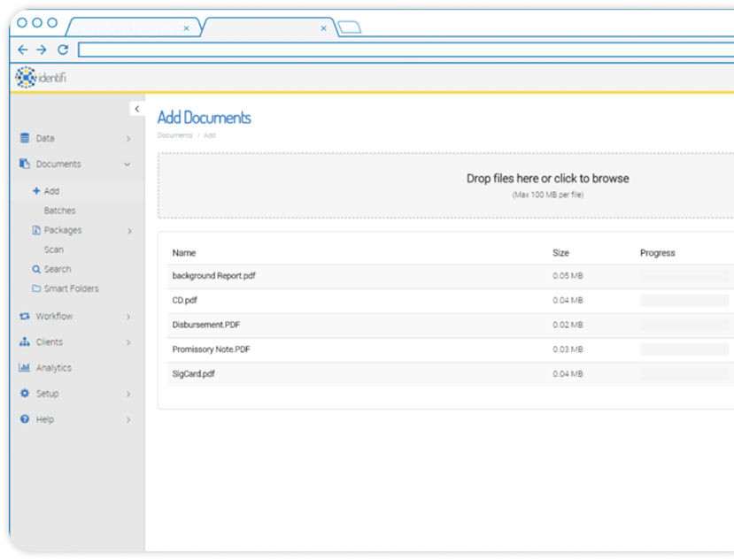The width and height of the screenshot is (734, 560).
Task: Reload the page with the refresh icon
Action: pyautogui.click(x=63, y=50)
